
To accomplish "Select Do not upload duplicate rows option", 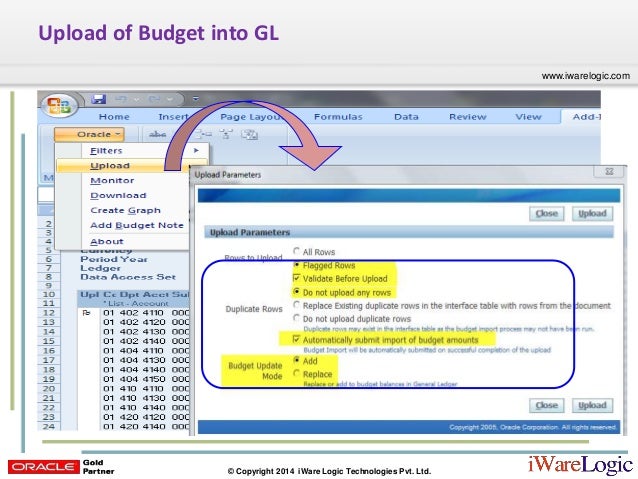I will click(297, 318).
